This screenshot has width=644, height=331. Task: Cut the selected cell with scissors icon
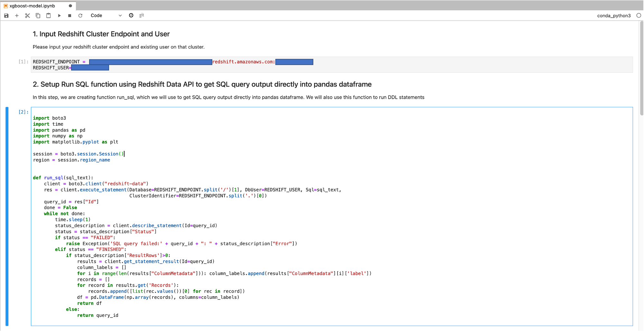tap(27, 15)
